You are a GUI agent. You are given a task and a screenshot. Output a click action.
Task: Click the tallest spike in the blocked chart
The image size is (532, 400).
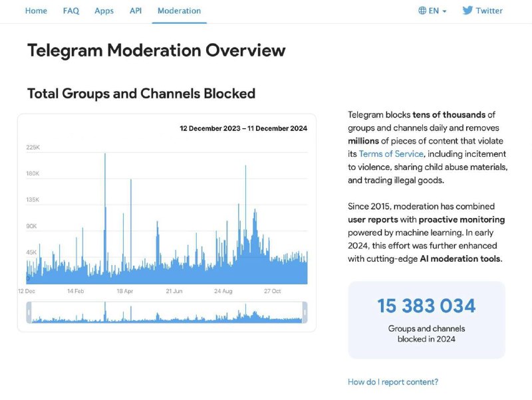coord(105,217)
